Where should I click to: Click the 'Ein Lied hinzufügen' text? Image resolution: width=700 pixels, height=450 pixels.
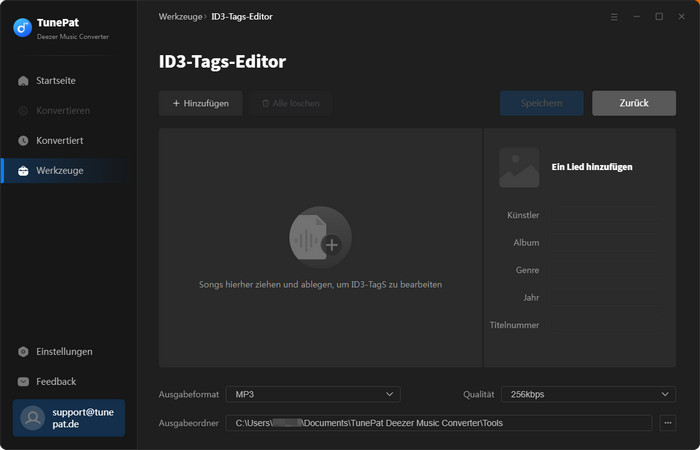(592, 167)
